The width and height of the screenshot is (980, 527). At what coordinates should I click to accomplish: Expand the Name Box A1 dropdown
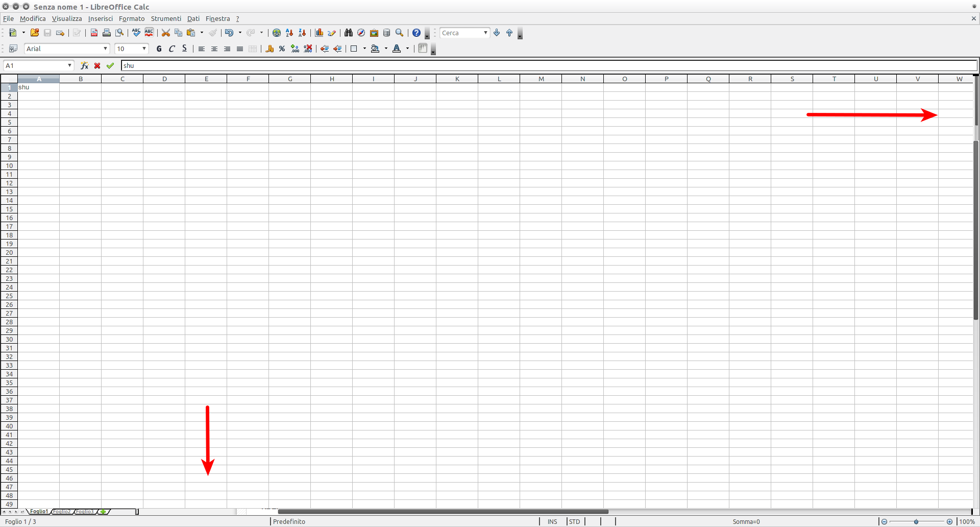click(69, 65)
